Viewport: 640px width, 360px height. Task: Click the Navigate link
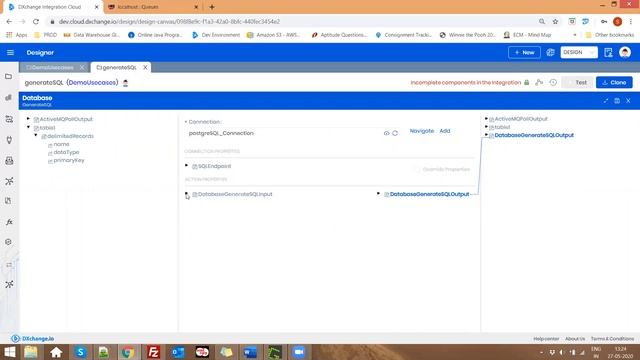point(422,131)
